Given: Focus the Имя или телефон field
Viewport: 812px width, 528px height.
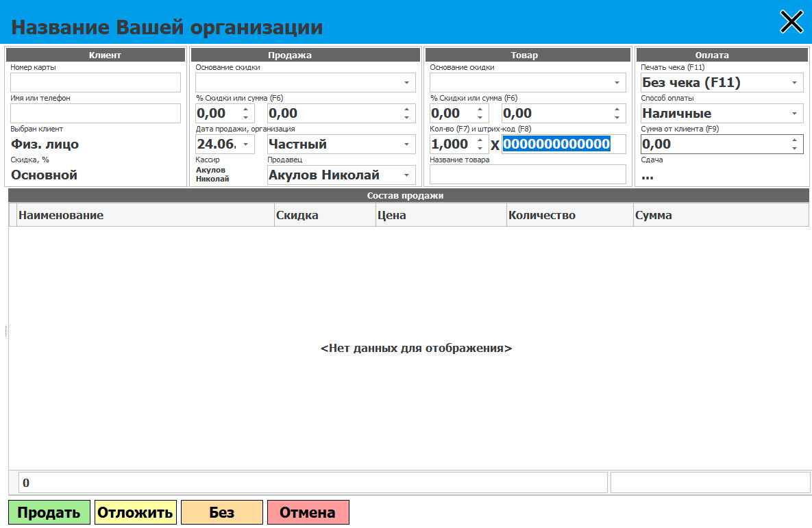Looking at the screenshot, I should pos(95,113).
